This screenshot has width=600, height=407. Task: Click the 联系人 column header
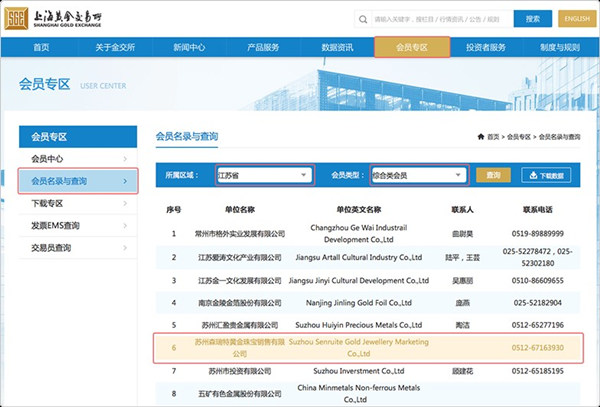pos(463,210)
